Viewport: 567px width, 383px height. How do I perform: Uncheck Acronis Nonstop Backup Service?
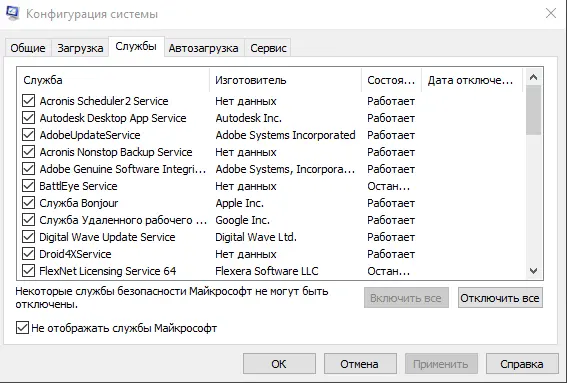point(29,152)
